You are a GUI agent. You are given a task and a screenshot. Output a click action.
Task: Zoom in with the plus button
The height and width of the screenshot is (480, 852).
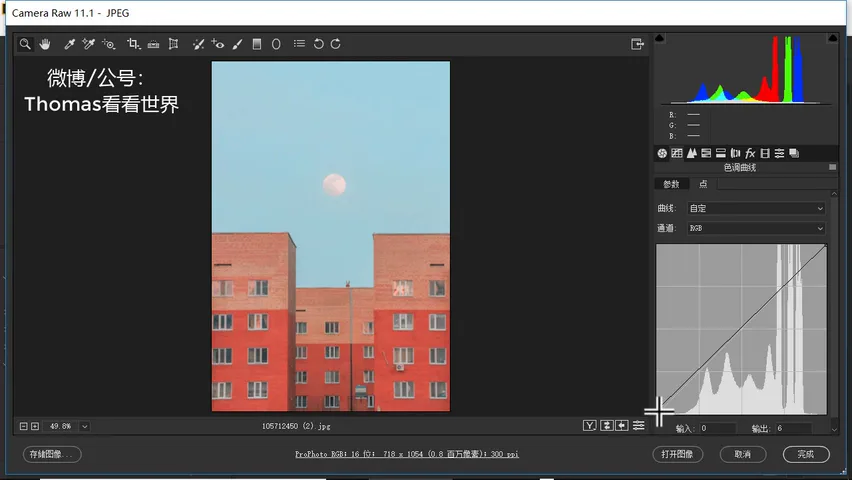point(35,426)
